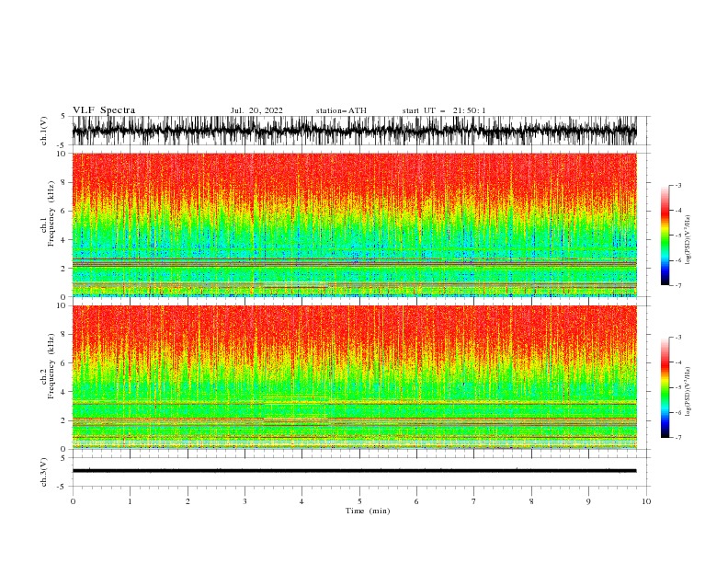Select the date "Jul. 20, 2022"
Image resolution: width=728 pixels, height=563 pixels.
coord(256,110)
